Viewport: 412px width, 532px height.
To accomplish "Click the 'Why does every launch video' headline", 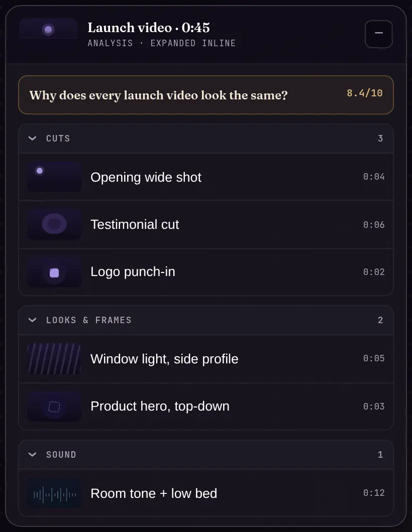I will point(158,95).
